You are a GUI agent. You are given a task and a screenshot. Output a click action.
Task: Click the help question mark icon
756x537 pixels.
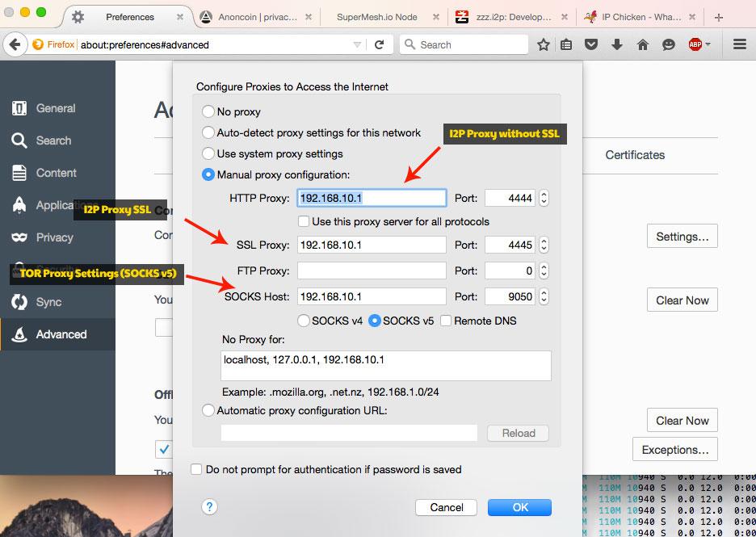point(209,506)
